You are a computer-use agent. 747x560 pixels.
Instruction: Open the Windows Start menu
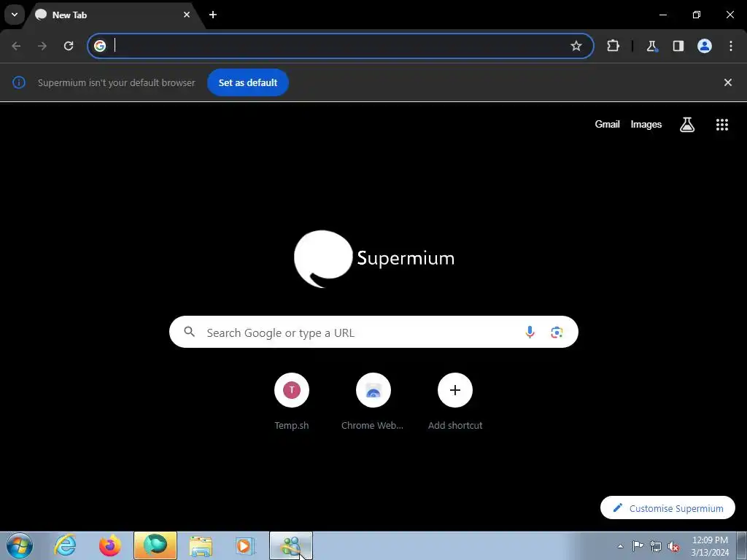20,545
